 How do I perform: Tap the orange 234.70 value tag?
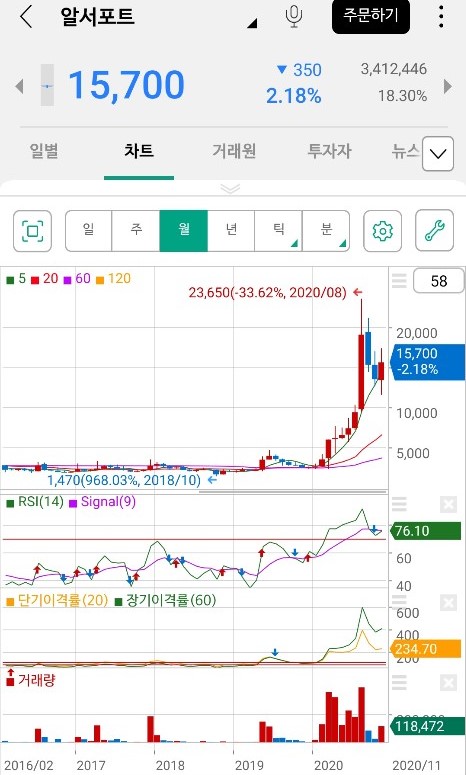[425, 648]
